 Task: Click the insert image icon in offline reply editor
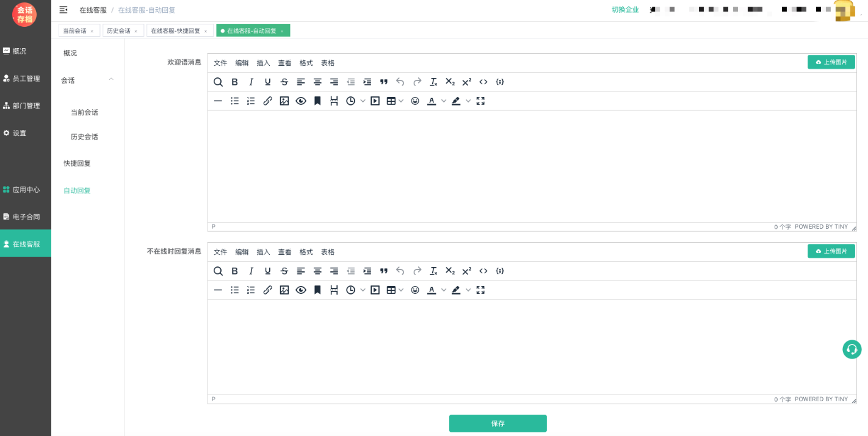[x=284, y=290]
